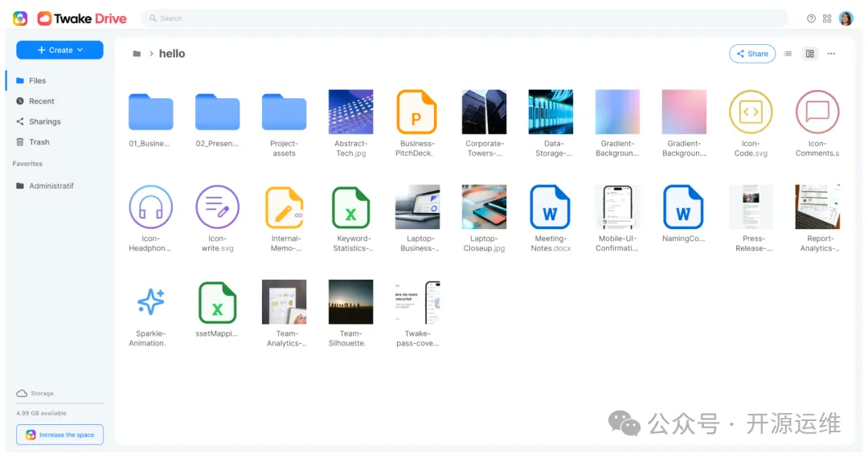
Task: Open the Project-assets folder
Action: 284,112
